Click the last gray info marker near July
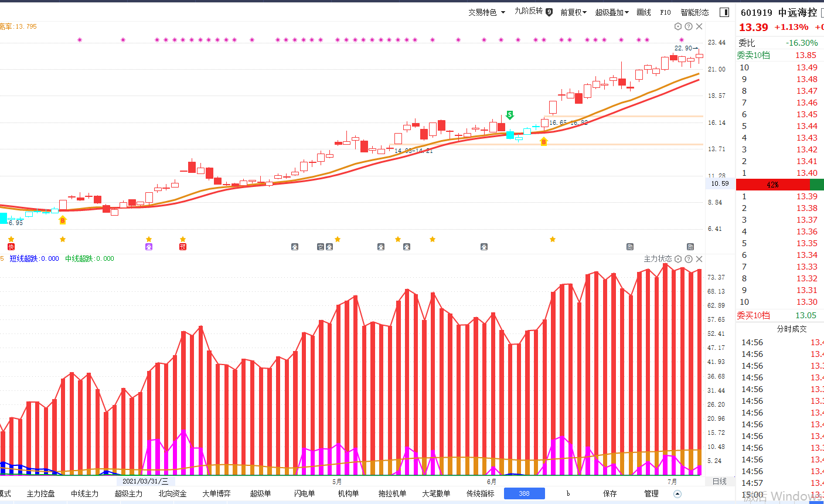Viewport: 824px width, 504px height. tap(690, 247)
